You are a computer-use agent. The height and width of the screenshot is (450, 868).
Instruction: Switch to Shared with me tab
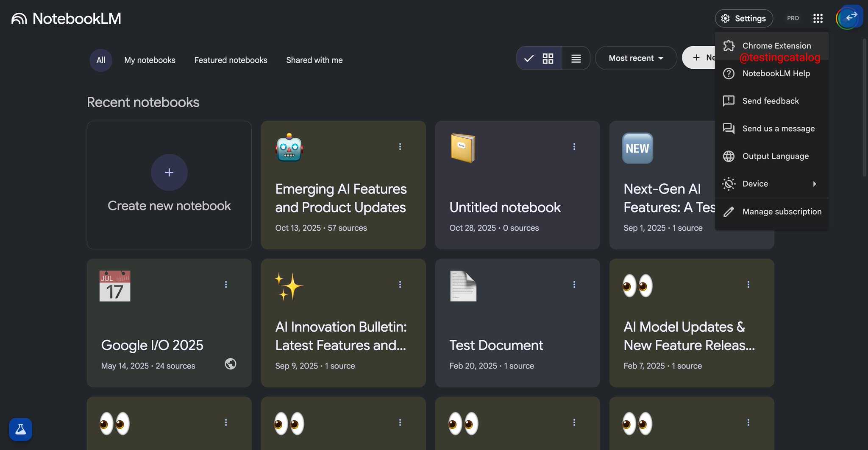click(x=314, y=60)
